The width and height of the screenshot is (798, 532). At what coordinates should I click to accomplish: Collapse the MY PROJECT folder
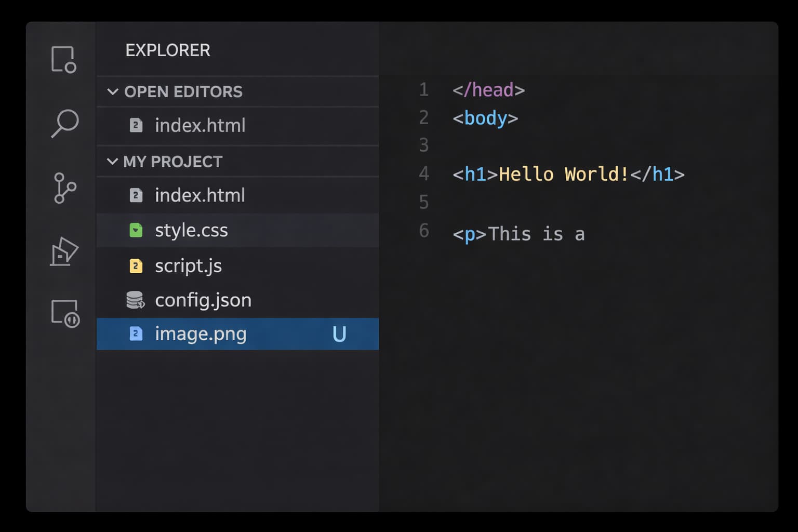(113, 162)
